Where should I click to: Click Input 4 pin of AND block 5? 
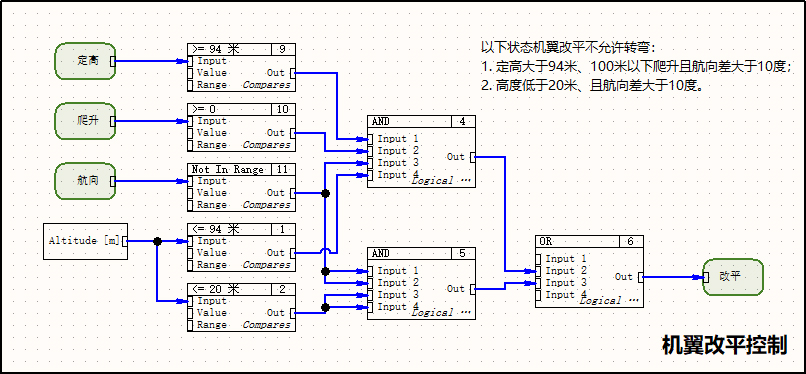(370, 307)
